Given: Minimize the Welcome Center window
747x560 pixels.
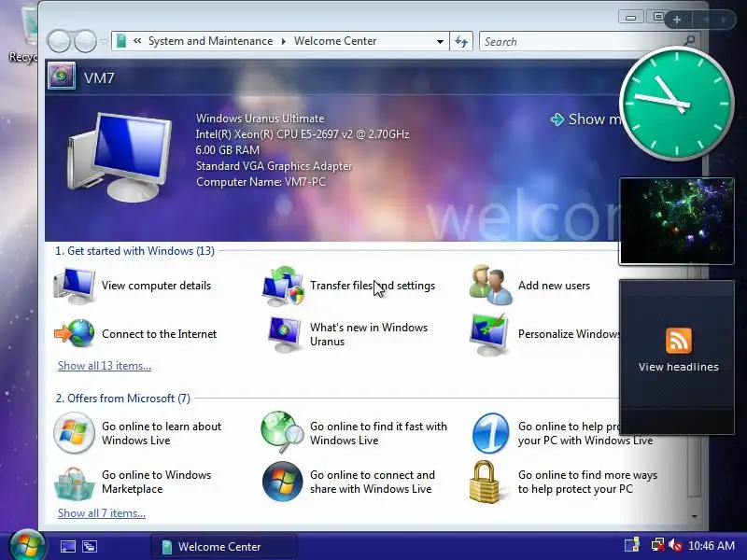Looking at the screenshot, I should tap(631, 18).
